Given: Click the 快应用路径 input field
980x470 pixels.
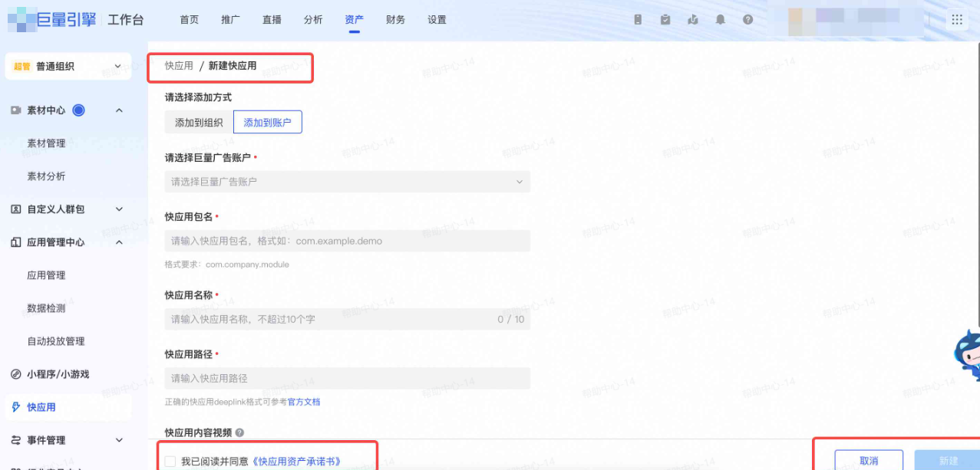Looking at the screenshot, I should [x=347, y=378].
